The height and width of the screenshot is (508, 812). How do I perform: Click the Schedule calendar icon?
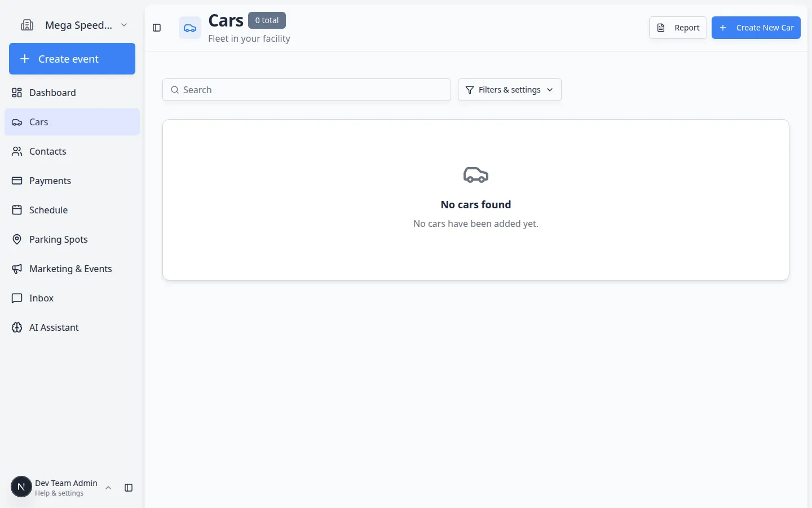click(17, 210)
